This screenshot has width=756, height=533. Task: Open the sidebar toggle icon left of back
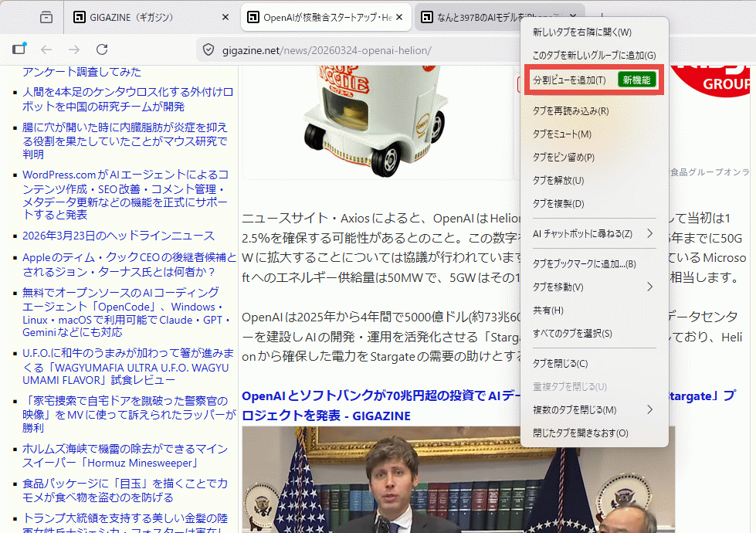click(19, 49)
